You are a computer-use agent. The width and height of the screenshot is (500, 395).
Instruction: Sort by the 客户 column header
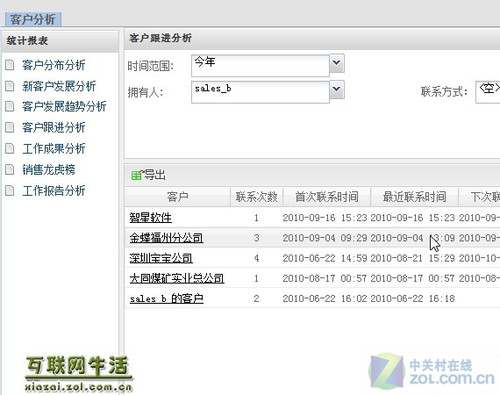[x=178, y=197]
